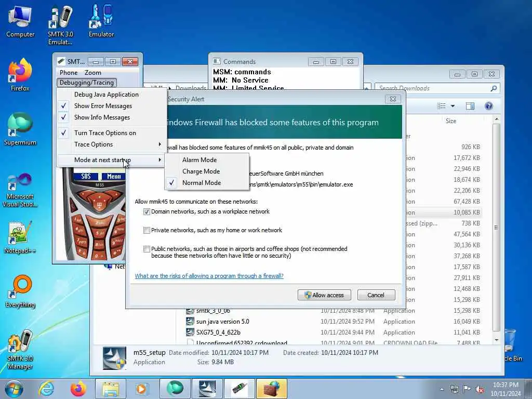Open the view options dropdown arrow in Downloads
Screen dimensions: 532x399
coord(453,106)
